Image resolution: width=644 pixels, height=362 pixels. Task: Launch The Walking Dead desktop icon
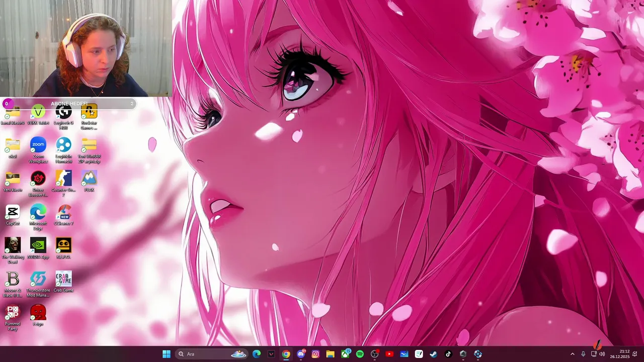click(13, 250)
